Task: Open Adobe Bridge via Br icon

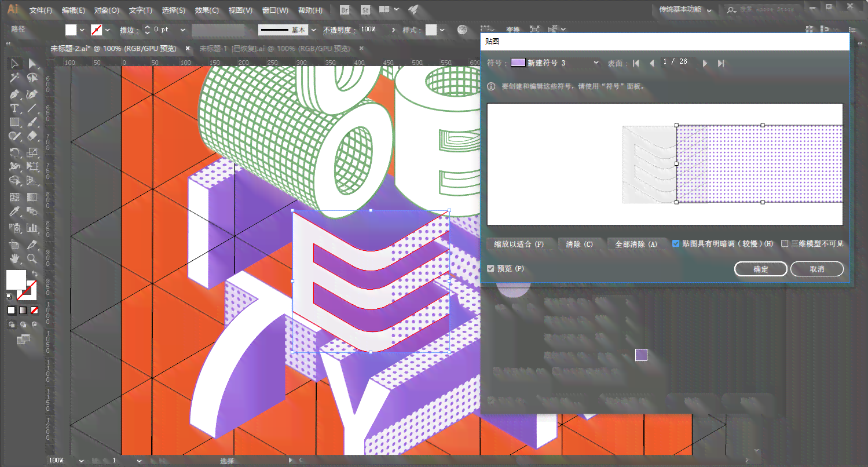Action: (345, 10)
